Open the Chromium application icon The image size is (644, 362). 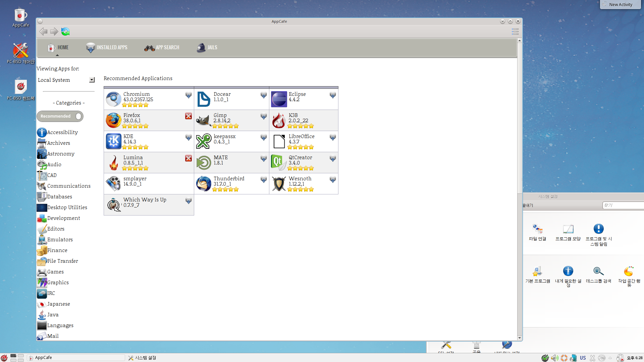pos(113,99)
